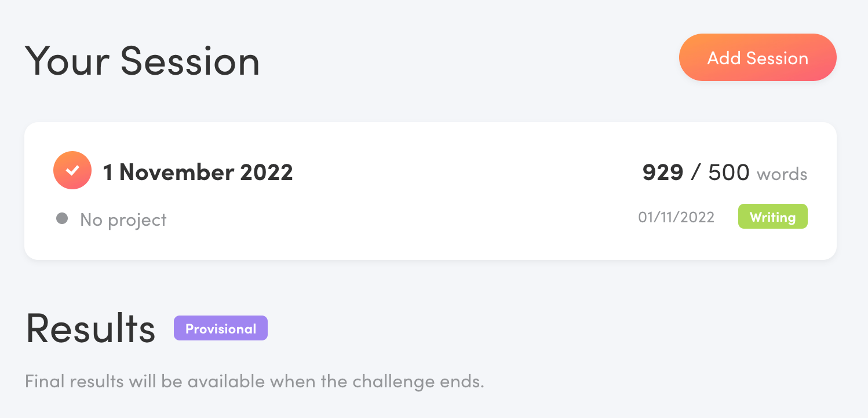Click the green Writing badge
Screen dimensions: 868x418
pos(772,217)
